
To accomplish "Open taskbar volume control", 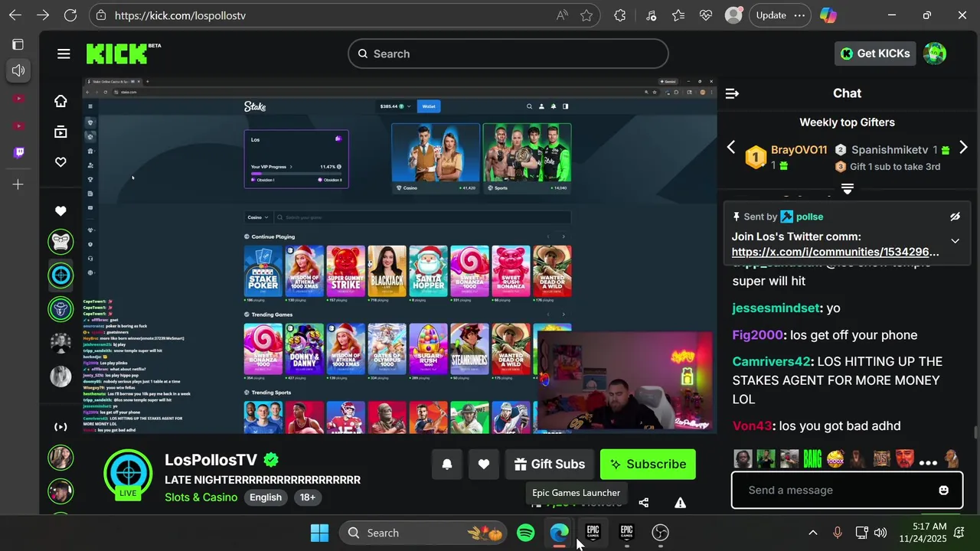I will 880,533.
